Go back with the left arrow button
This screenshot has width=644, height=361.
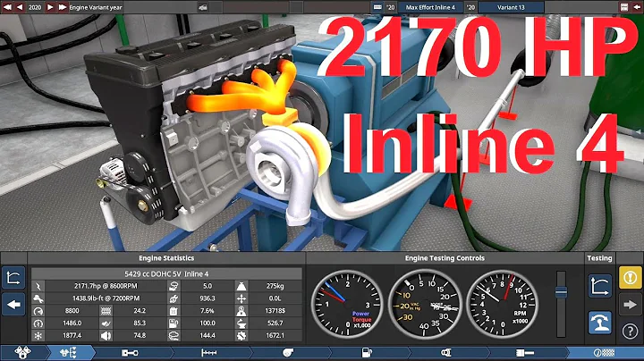tap(13, 305)
